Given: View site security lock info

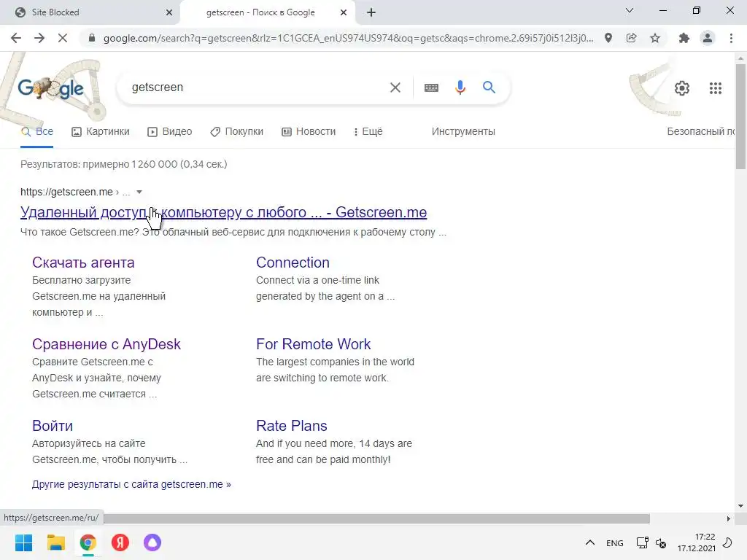Looking at the screenshot, I should click(92, 38).
